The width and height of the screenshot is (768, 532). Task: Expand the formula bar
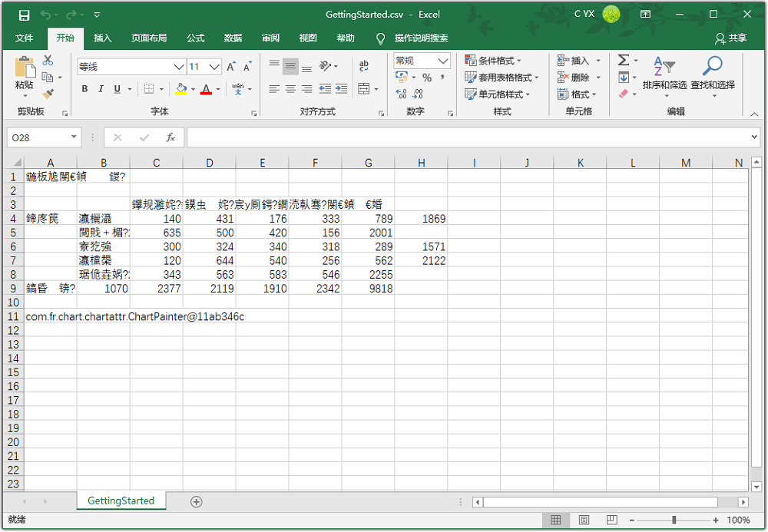click(x=754, y=137)
